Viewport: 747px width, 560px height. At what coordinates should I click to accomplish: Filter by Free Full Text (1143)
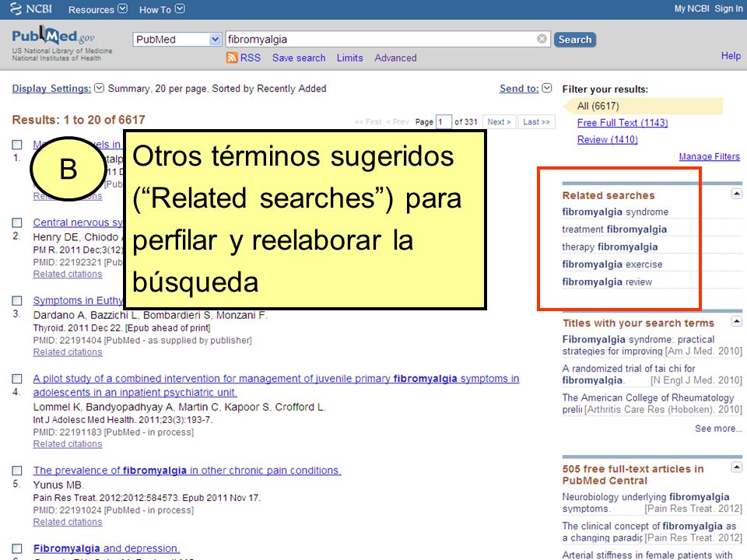click(x=622, y=123)
